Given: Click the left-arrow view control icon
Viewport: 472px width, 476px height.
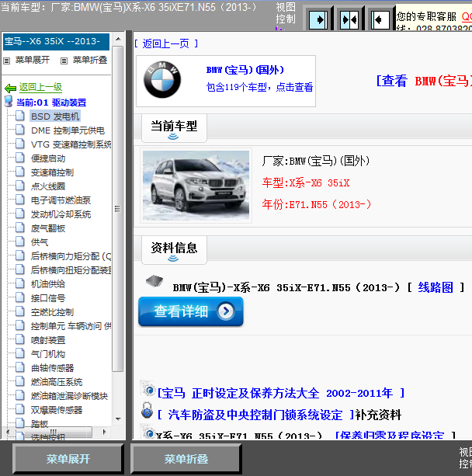Looking at the screenshot, I should (380, 20).
